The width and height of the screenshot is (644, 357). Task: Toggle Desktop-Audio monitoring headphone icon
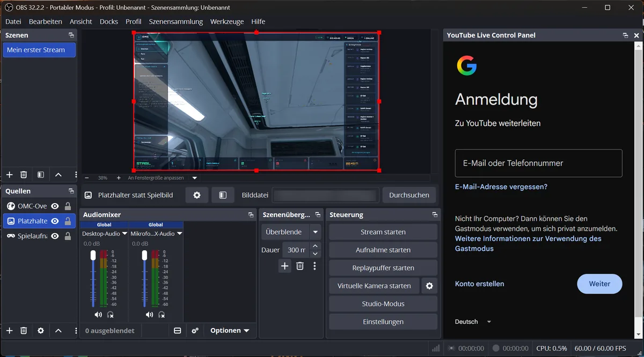(x=110, y=315)
